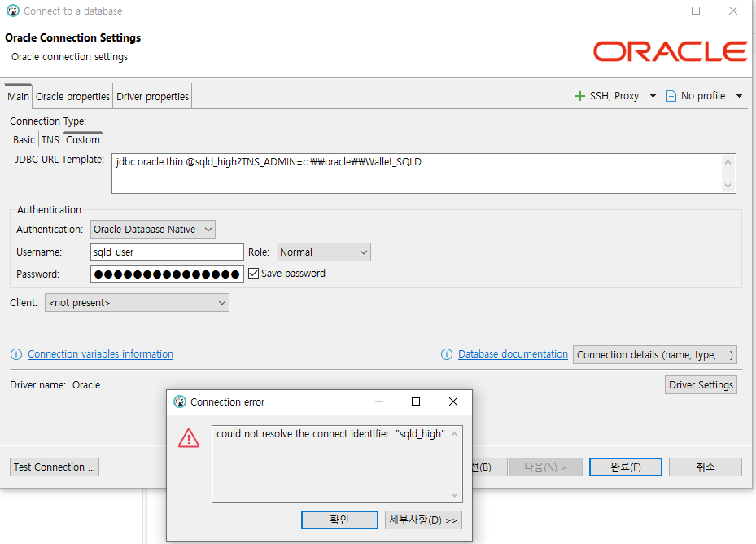Open the Authentication type dropdown
This screenshot has width=756, height=544.
(153, 230)
